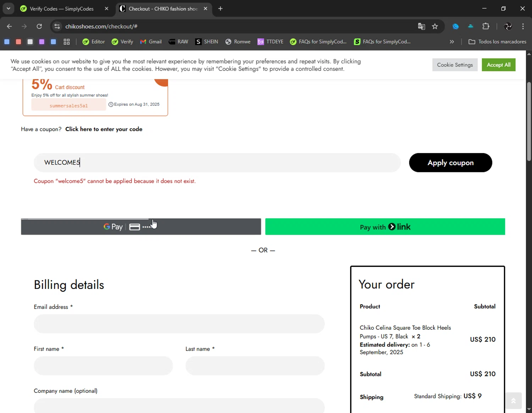Choose Pay with link button
This screenshot has width=532, height=413.
coord(385,227)
